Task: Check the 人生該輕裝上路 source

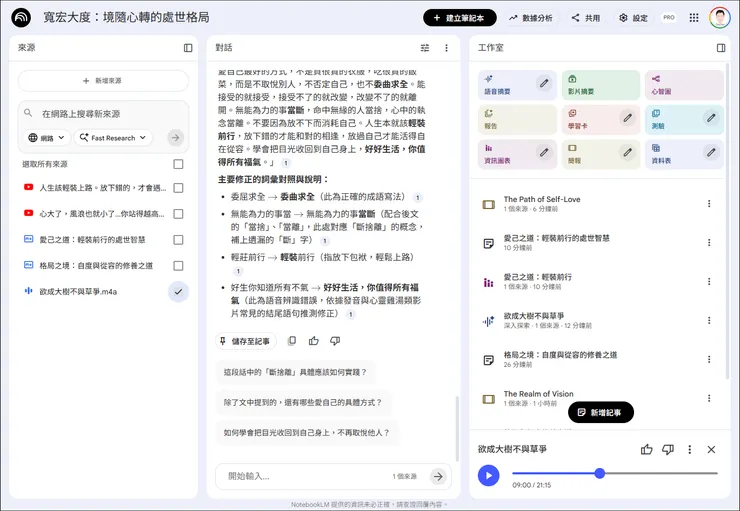Action: (178, 188)
